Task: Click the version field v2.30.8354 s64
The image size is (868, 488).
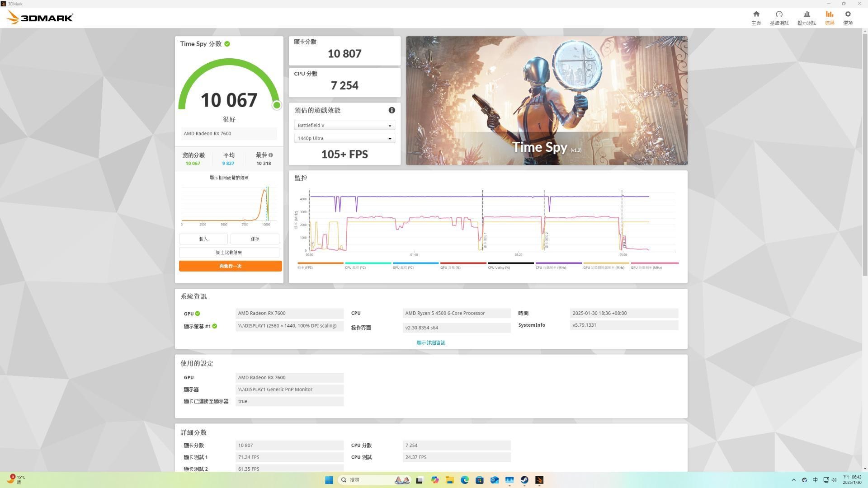Action: pos(457,328)
